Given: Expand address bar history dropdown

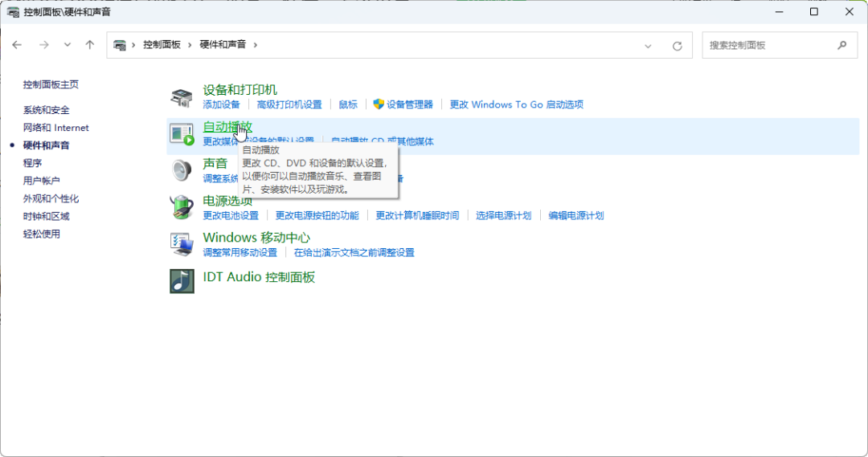Looking at the screenshot, I should pyautogui.click(x=648, y=46).
